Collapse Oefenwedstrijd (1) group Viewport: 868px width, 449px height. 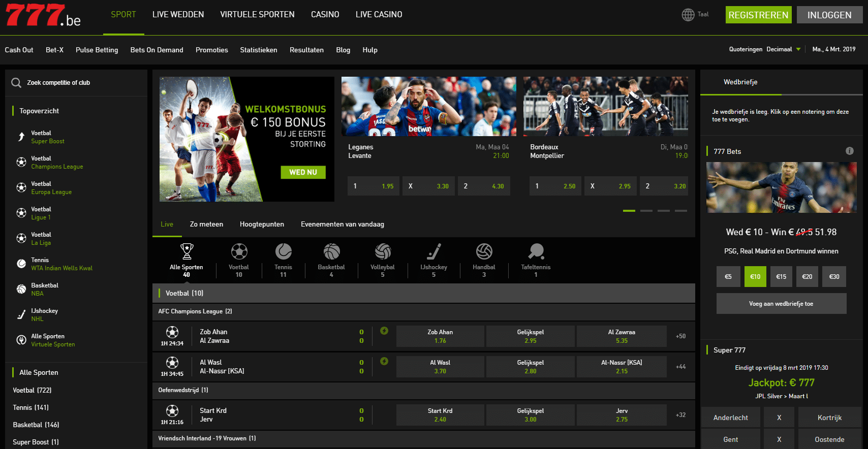(x=424, y=390)
